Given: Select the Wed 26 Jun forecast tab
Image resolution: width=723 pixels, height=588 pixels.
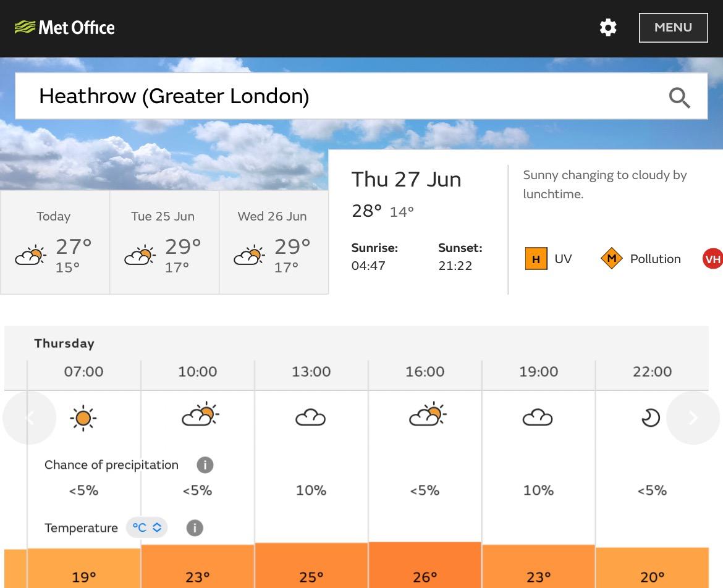Looking at the screenshot, I should [273, 242].
